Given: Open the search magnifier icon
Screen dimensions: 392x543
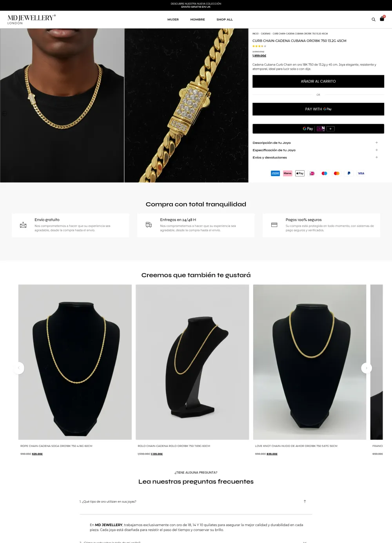Looking at the screenshot, I should [374, 19].
